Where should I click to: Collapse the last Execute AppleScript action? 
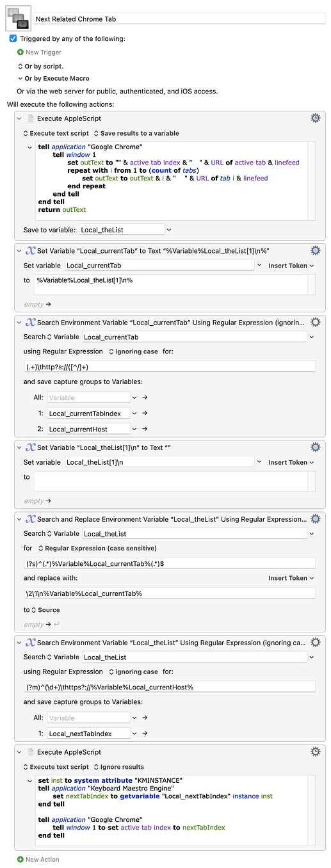click(20, 753)
